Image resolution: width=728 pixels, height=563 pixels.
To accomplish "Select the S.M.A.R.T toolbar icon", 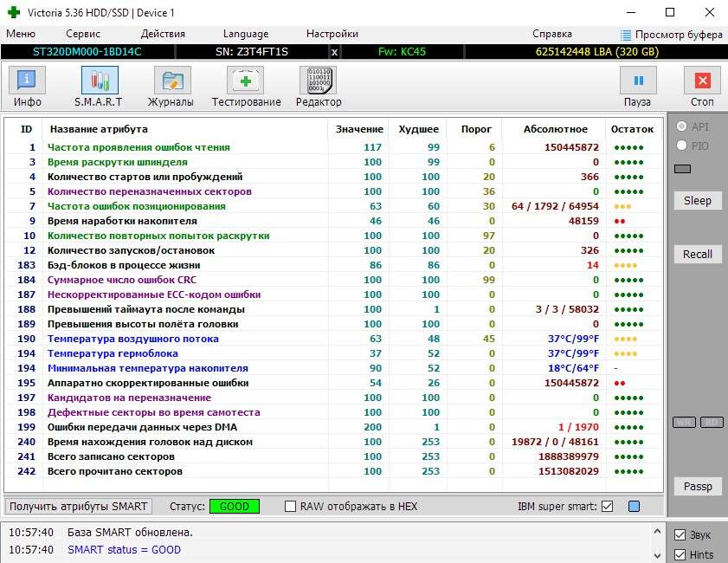I will [x=100, y=81].
